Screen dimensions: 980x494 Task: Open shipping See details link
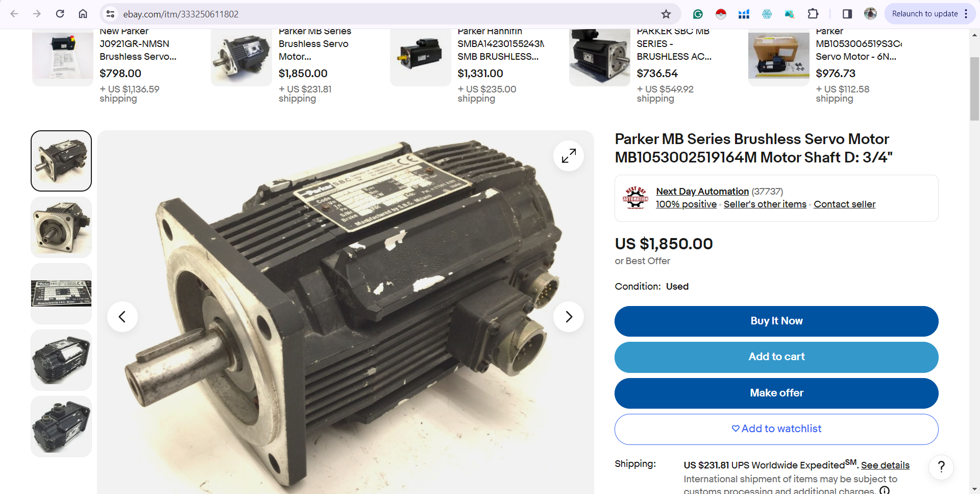coord(885,465)
